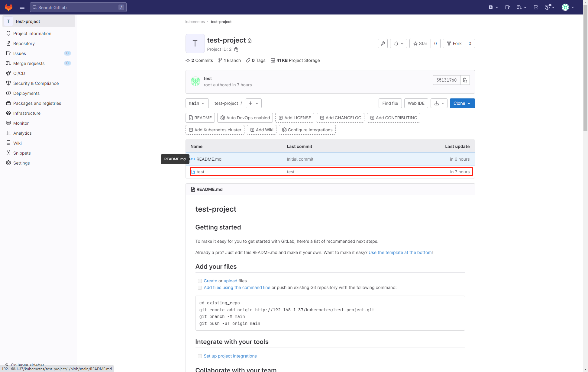Image resolution: width=588 pixels, height=372 pixels.
Task: View the 0 Tags link
Action: click(x=256, y=60)
